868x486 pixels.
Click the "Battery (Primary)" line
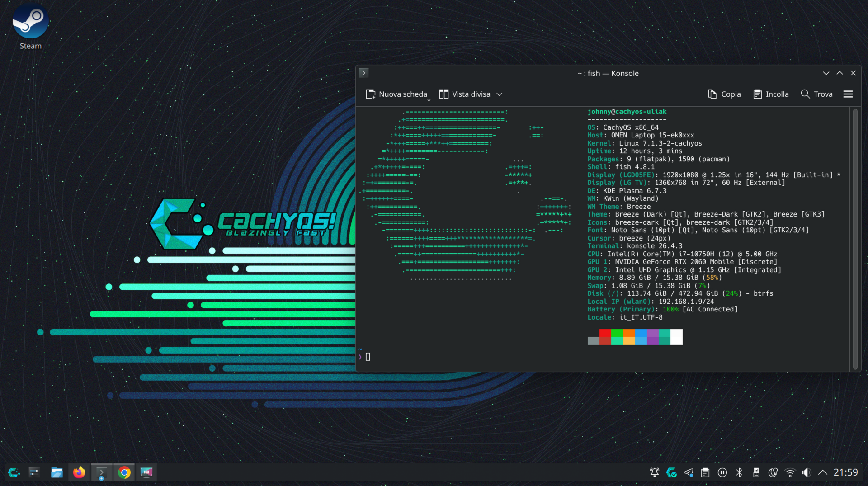[663, 309]
